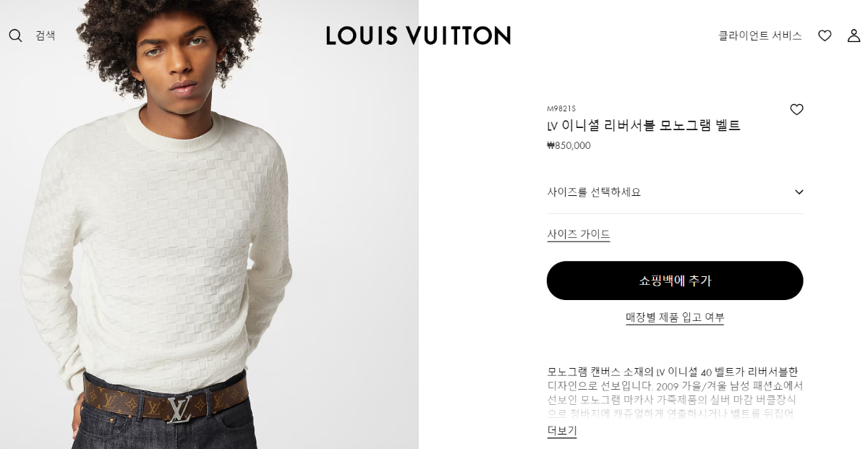The image size is (868, 449).
Task: Click the LV 이니셜 리버서블 모노그램 벨트 title
Action: pyautogui.click(x=644, y=126)
